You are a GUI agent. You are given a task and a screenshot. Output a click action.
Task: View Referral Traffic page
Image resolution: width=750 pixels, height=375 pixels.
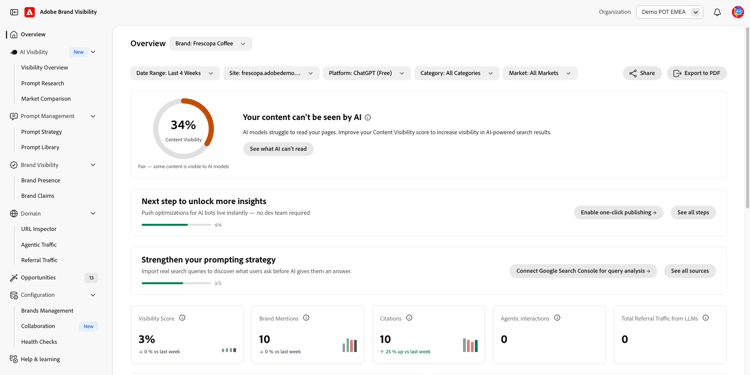pyautogui.click(x=39, y=260)
